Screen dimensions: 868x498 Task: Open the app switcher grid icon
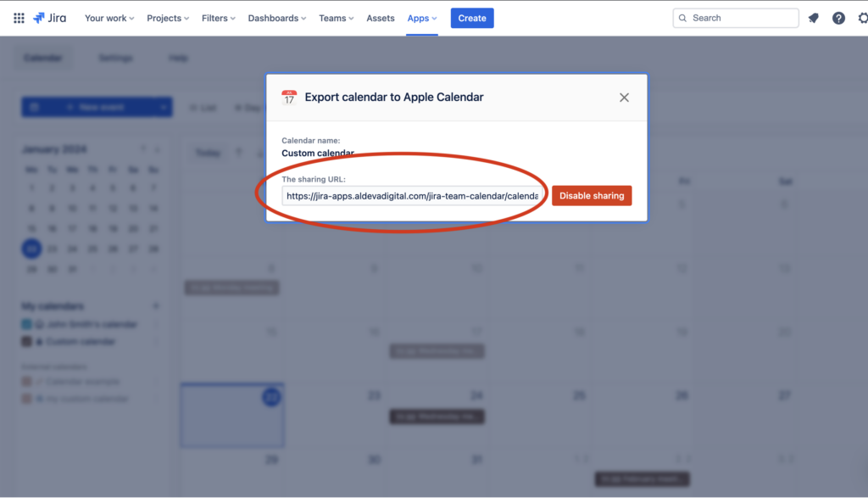pyautogui.click(x=19, y=18)
